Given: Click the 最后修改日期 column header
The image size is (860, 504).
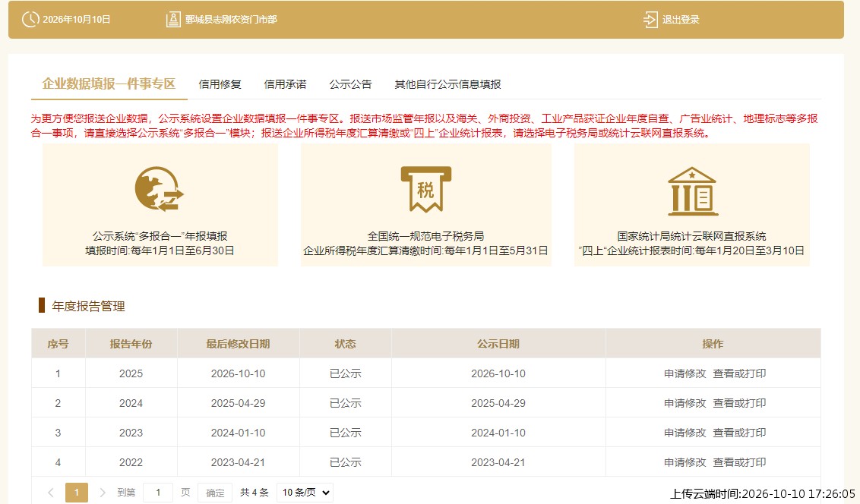Looking at the screenshot, I should pyautogui.click(x=238, y=344).
